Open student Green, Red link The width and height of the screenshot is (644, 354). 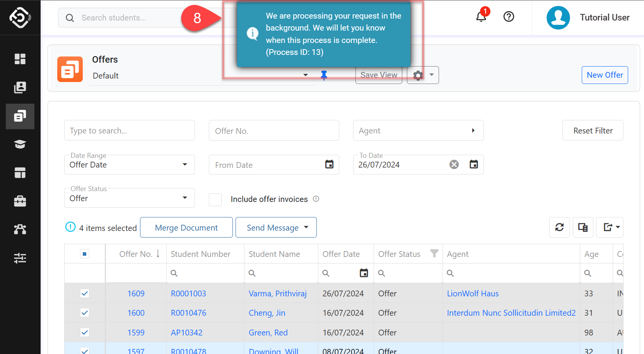(x=268, y=332)
